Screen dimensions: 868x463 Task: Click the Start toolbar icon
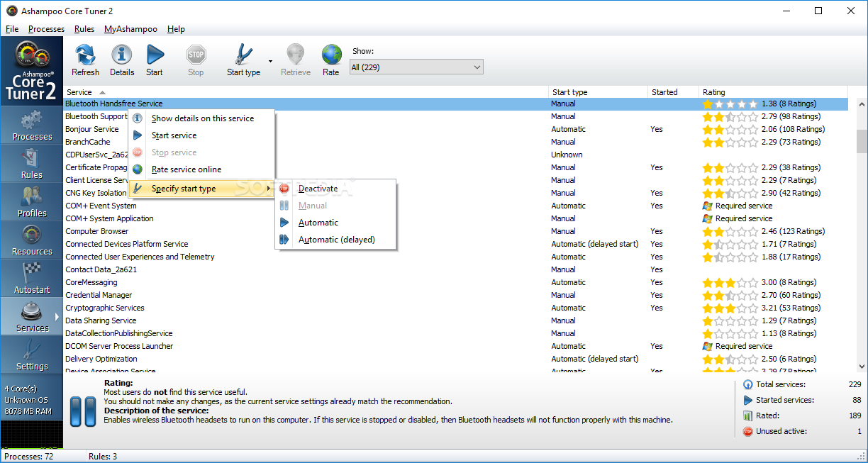[x=155, y=60]
